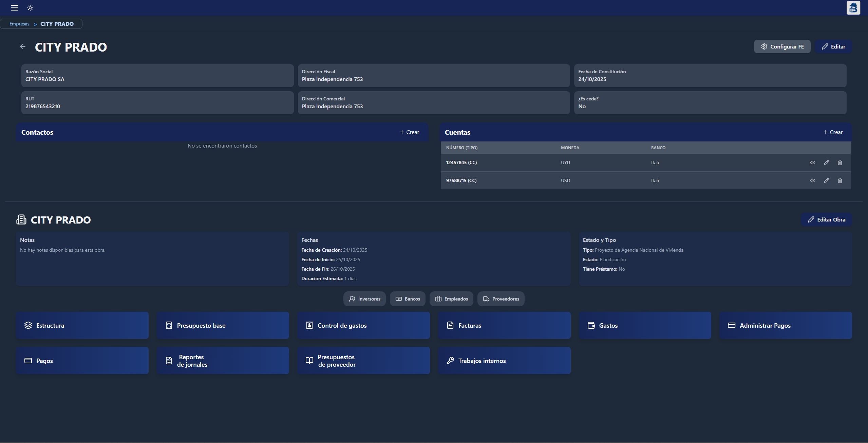View account 12457845 with eye icon

click(x=813, y=162)
